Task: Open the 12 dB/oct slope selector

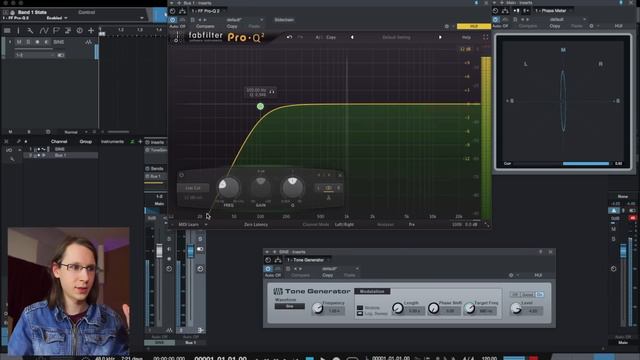Action: (193, 198)
